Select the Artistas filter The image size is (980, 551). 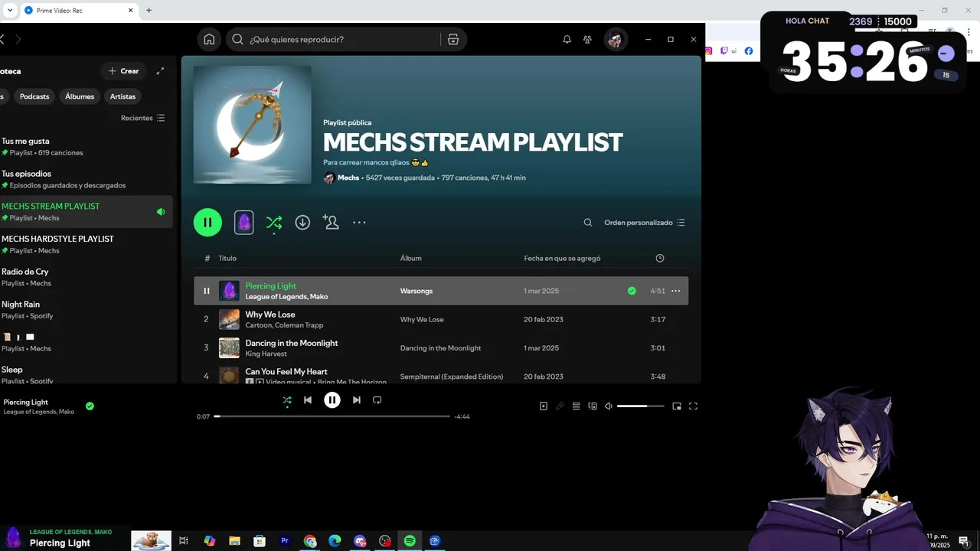click(x=122, y=96)
